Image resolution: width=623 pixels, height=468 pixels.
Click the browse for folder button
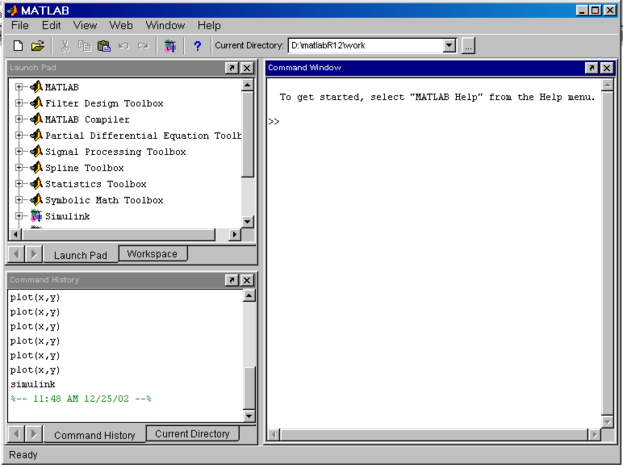468,46
